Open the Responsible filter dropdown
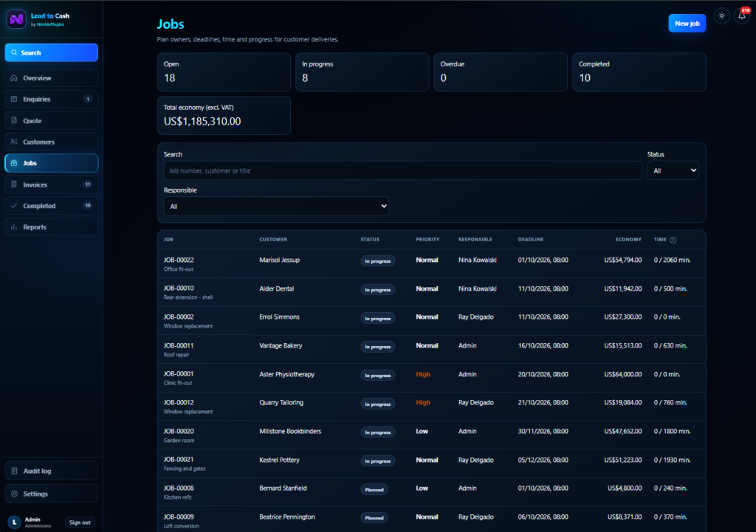Image resolution: width=756 pixels, height=532 pixels. (x=276, y=207)
